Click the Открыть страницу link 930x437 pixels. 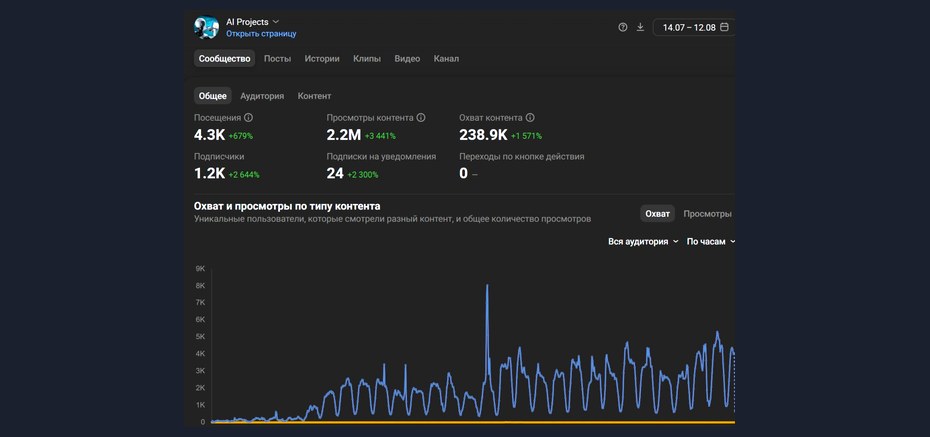pyautogui.click(x=261, y=34)
